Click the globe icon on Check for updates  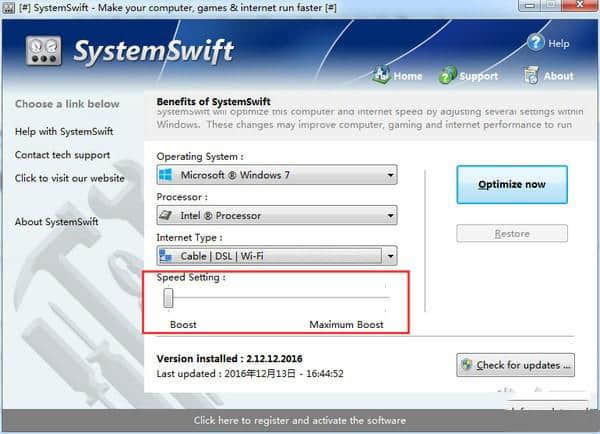tap(466, 364)
